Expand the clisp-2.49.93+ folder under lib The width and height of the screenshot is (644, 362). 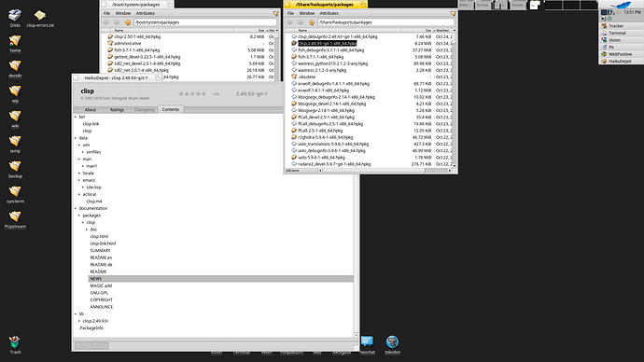79,321
